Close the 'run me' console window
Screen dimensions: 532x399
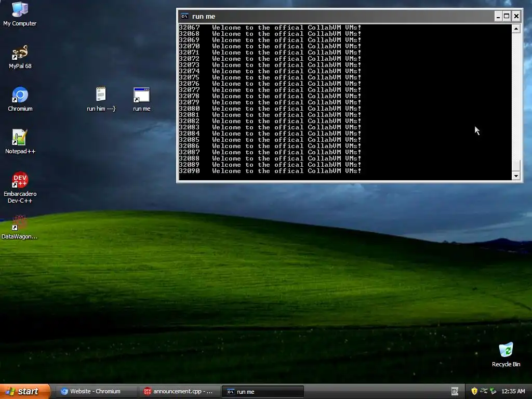[516, 16]
